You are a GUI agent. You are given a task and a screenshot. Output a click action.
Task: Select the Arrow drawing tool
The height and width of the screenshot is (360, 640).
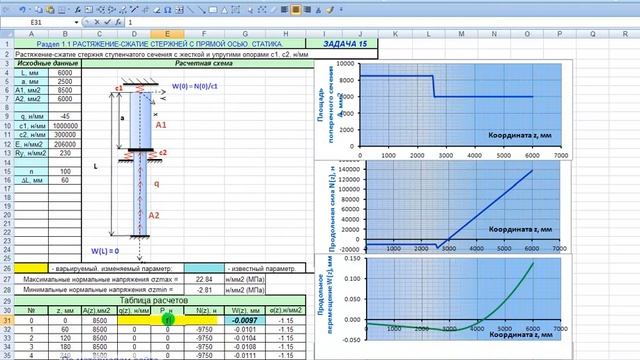coord(202,10)
